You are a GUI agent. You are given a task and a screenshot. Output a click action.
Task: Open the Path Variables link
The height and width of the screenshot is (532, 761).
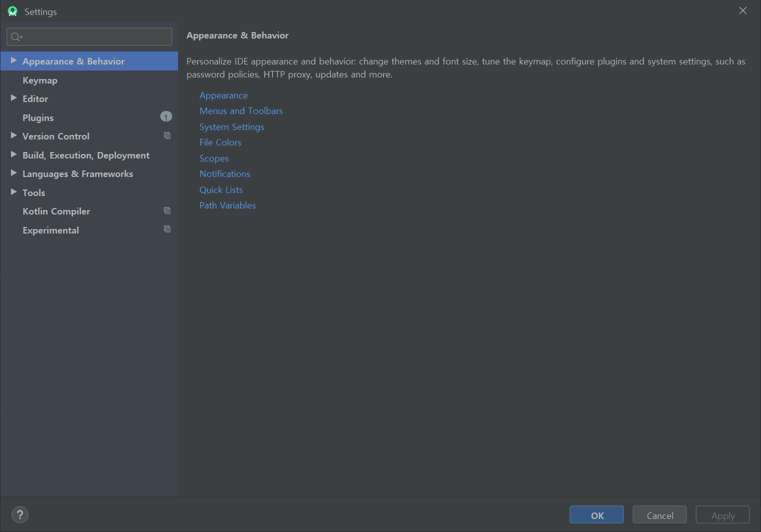click(227, 205)
